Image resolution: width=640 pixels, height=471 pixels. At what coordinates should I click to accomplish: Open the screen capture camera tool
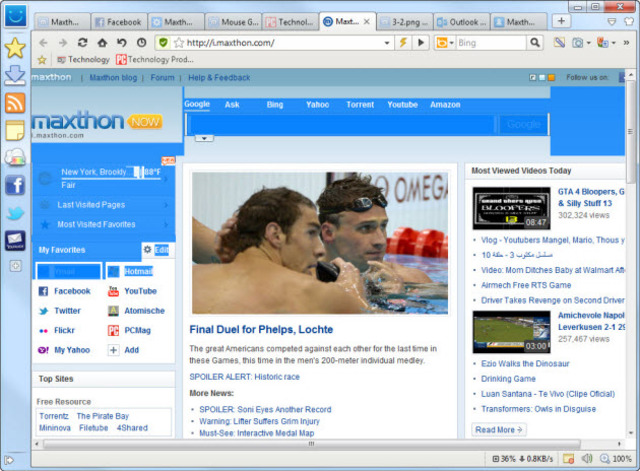(x=577, y=42)
